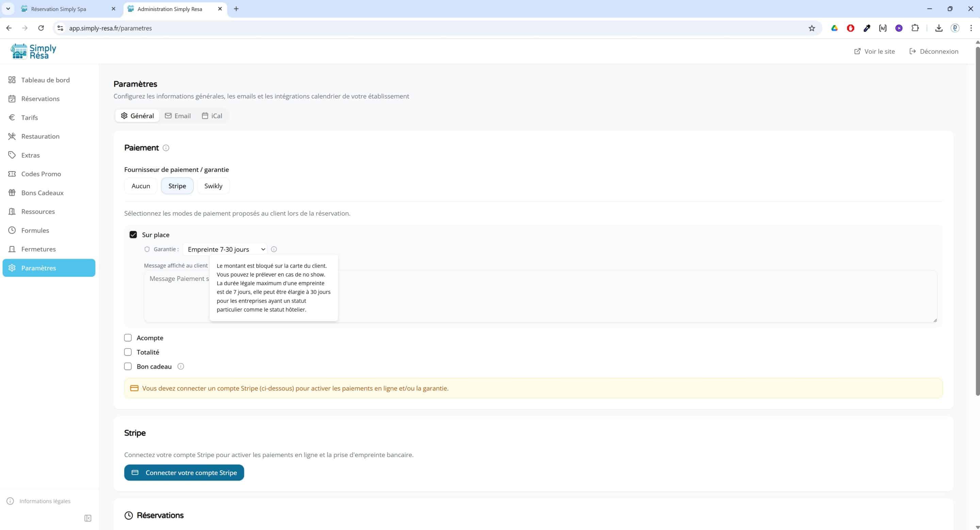Image resolution: width=980 pixels, height=530 pixels.
Task: Click the Message Paiement text area
Action: [x=609, y=297]
